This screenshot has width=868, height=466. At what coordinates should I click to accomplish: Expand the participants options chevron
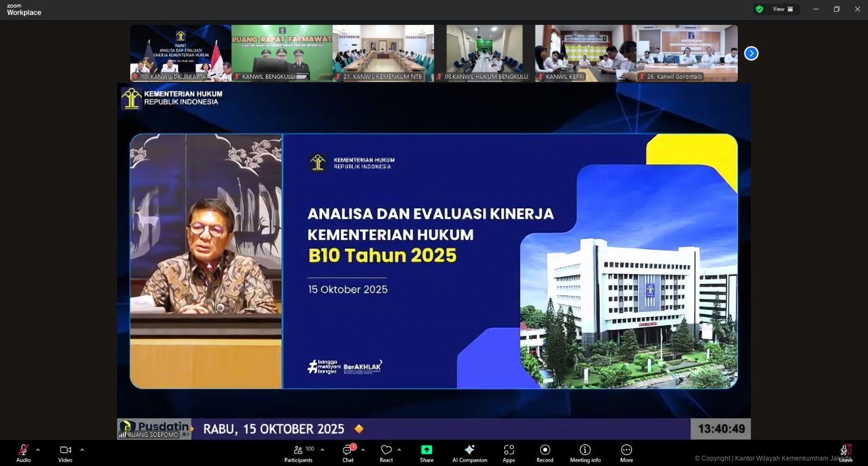pyautogui.click(x=322, y=450)
